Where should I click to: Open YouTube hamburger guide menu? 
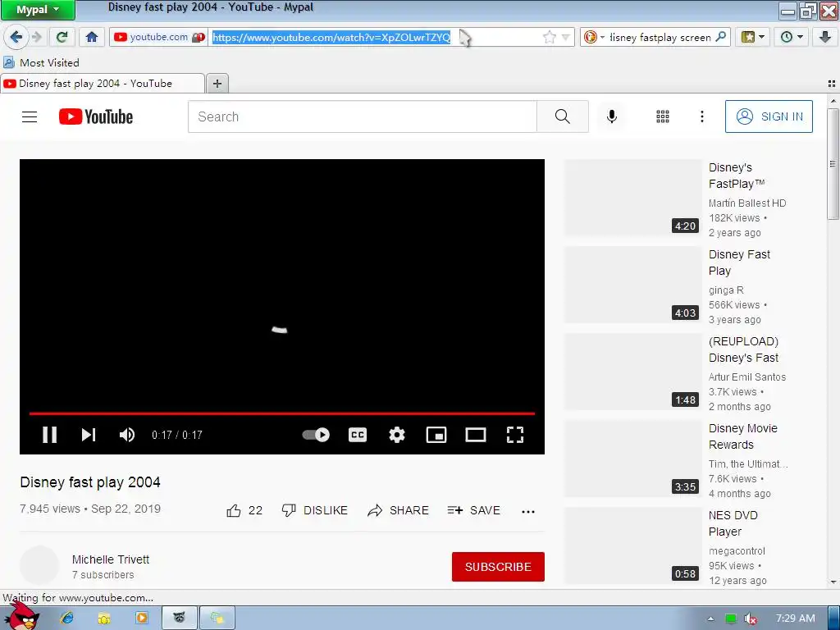tap(30, 116)
